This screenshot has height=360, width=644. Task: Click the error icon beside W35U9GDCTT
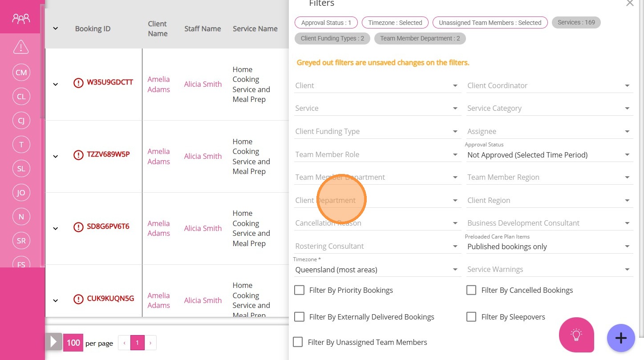[x=78, y=83]
